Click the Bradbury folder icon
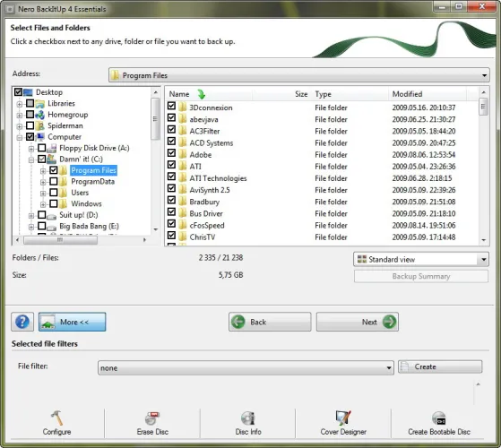The height and width of the screenshot is (448, 501). 183,202
